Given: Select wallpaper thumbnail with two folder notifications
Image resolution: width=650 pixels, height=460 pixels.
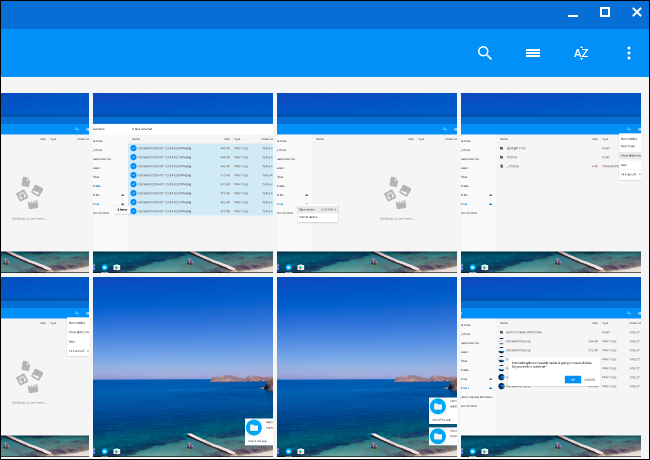Looking at the screenshot, I should pos(367,367).
